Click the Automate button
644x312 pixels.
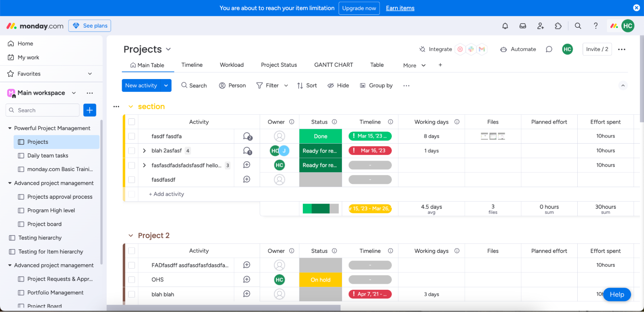coord(518,49)
